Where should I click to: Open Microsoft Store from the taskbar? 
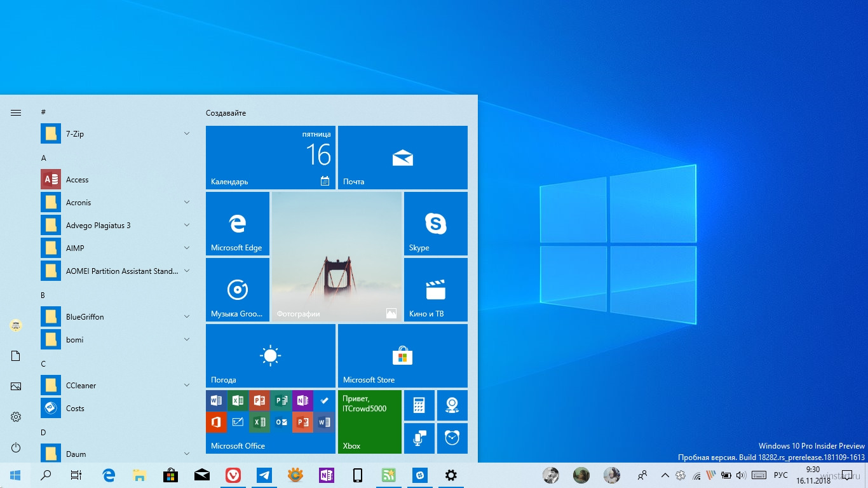tap(170, 475)
